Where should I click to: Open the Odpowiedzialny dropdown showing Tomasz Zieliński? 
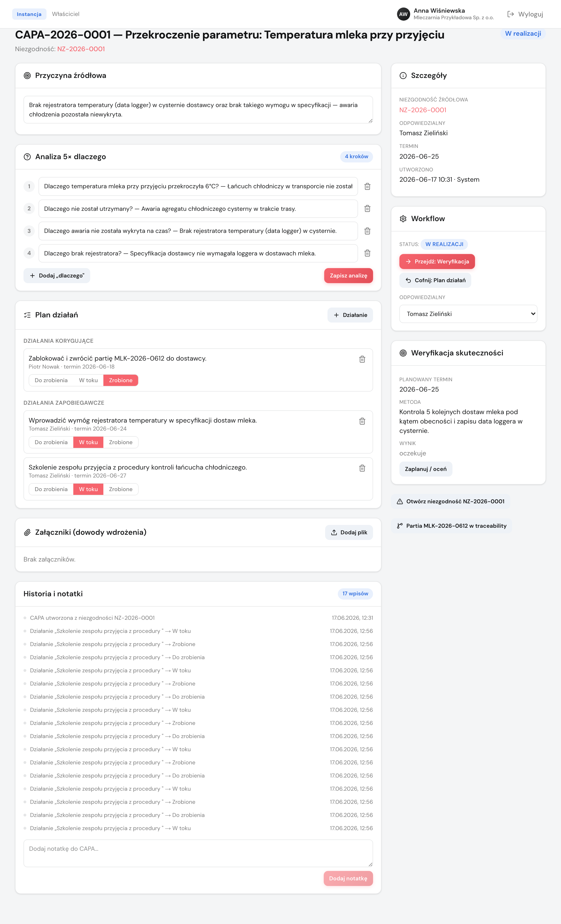click(x=468, y=314)
